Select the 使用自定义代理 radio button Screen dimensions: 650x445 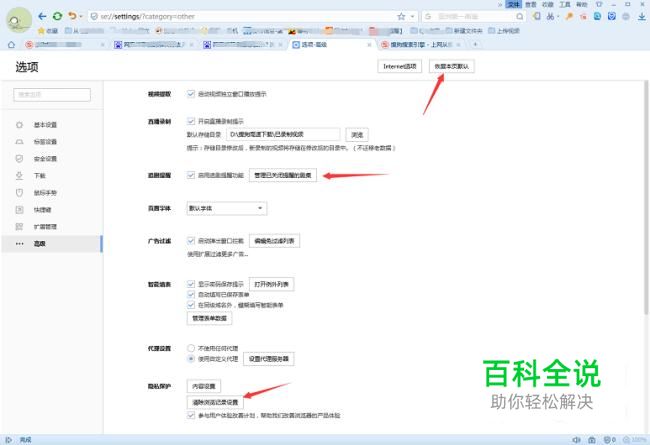191,359
